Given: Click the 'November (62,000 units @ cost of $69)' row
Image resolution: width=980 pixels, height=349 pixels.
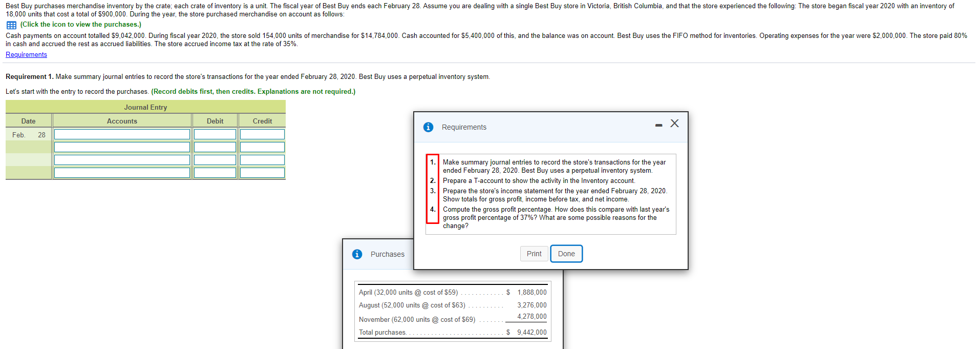Looking at the screenshot, I should pyautogui.click(x=417, y=320).
